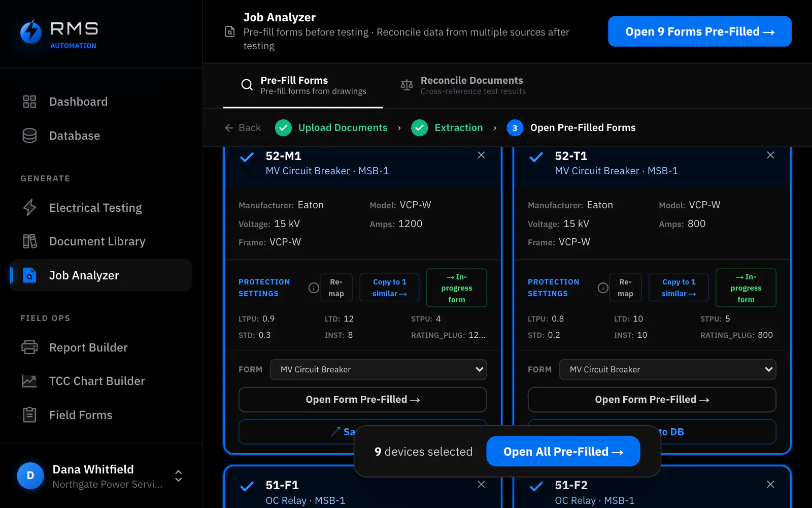Remove the 52-T1 card with its X

click(x=770, y=155)
